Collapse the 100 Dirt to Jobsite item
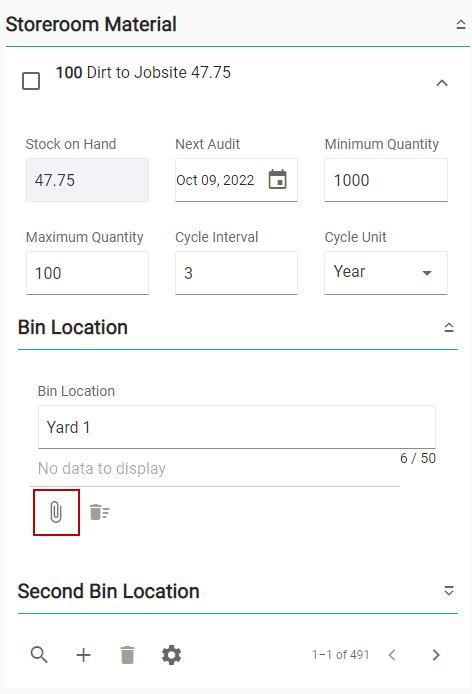This screenshot has width=472, height=694. pos(442,83)
